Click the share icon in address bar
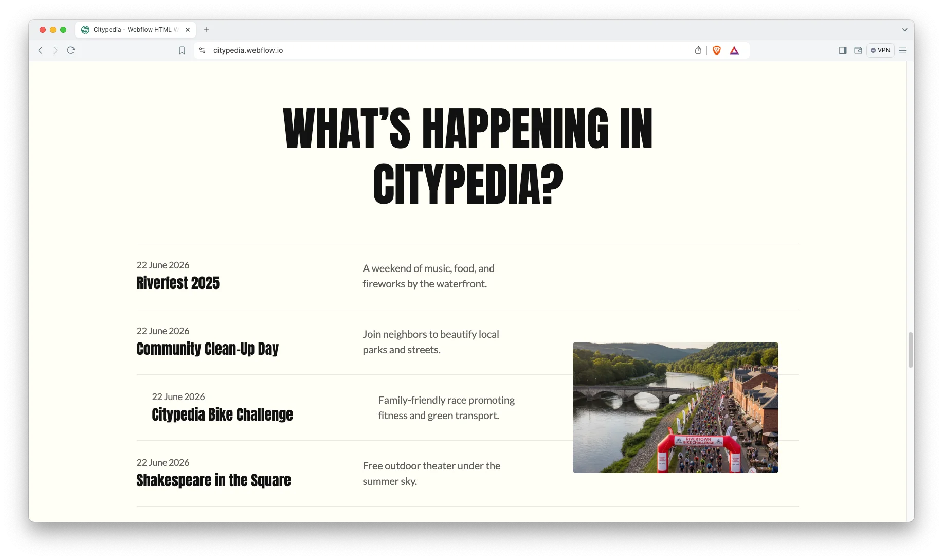The height and width of the screenshot is (560, 943). 698,50
